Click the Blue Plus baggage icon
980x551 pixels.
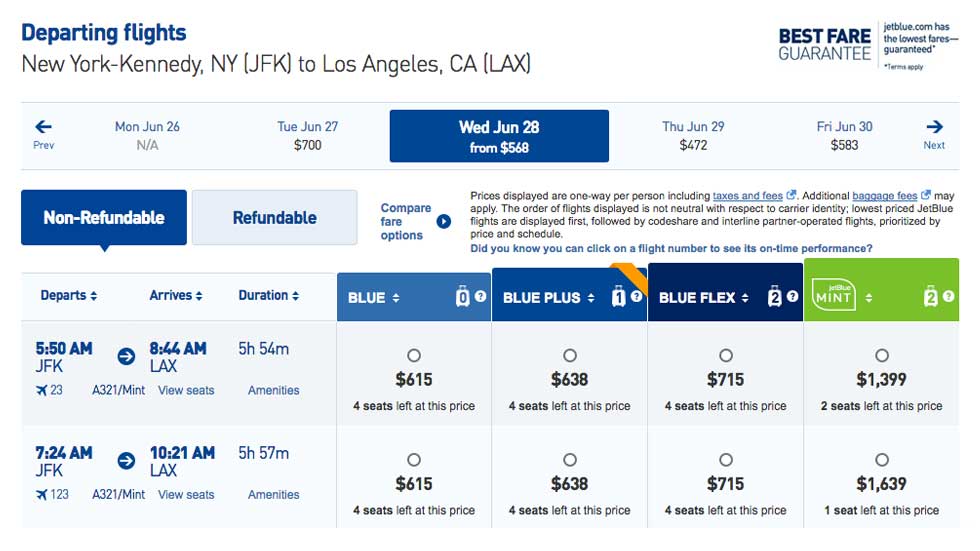pos(618,297)
